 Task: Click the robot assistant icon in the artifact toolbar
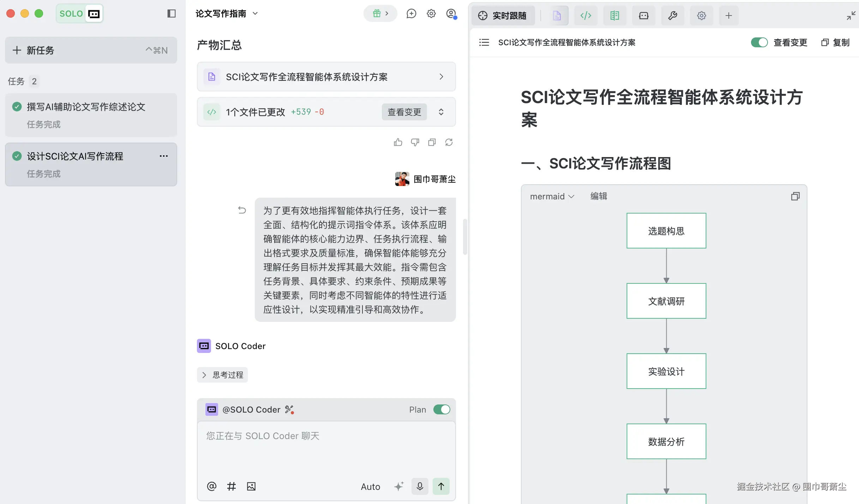point(643,15)
